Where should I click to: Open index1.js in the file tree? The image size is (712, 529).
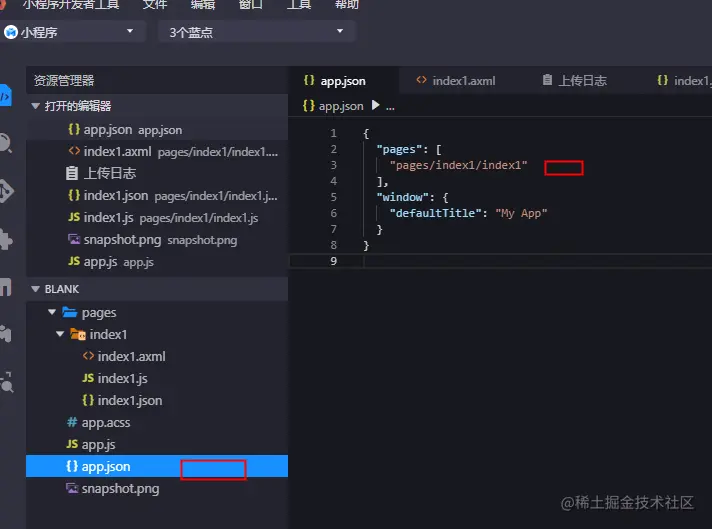(x=157, y=378)
